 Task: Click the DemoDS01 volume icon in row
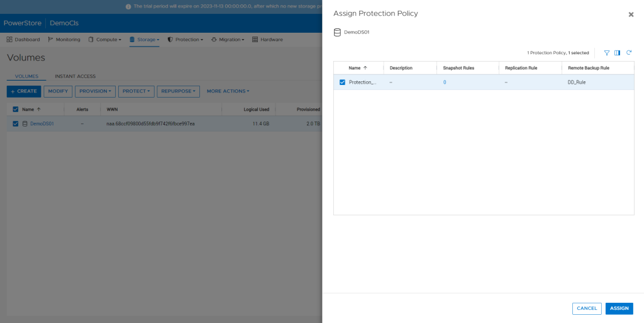point(25,123)
